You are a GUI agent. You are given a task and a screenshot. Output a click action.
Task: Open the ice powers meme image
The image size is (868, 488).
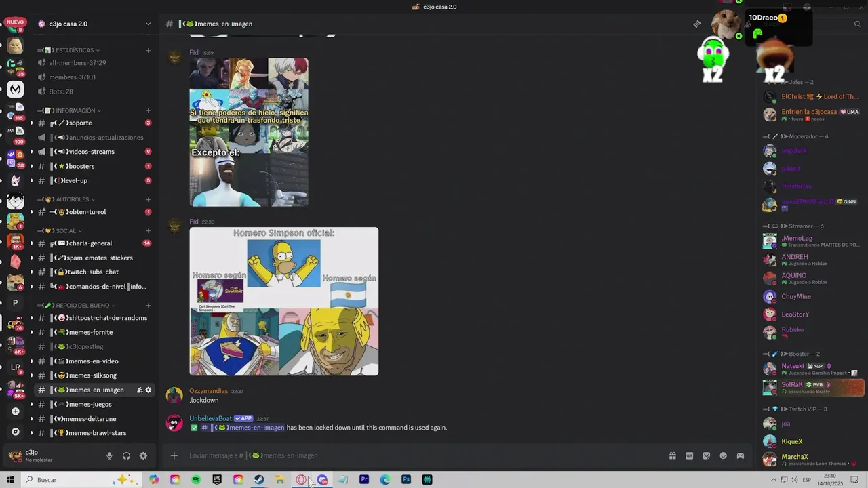[249, 132]
